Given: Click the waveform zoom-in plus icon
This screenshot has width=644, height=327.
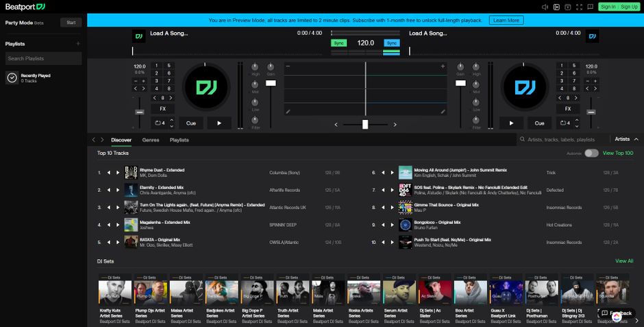Looking at the screenshot, I should [x=443, y=66].
